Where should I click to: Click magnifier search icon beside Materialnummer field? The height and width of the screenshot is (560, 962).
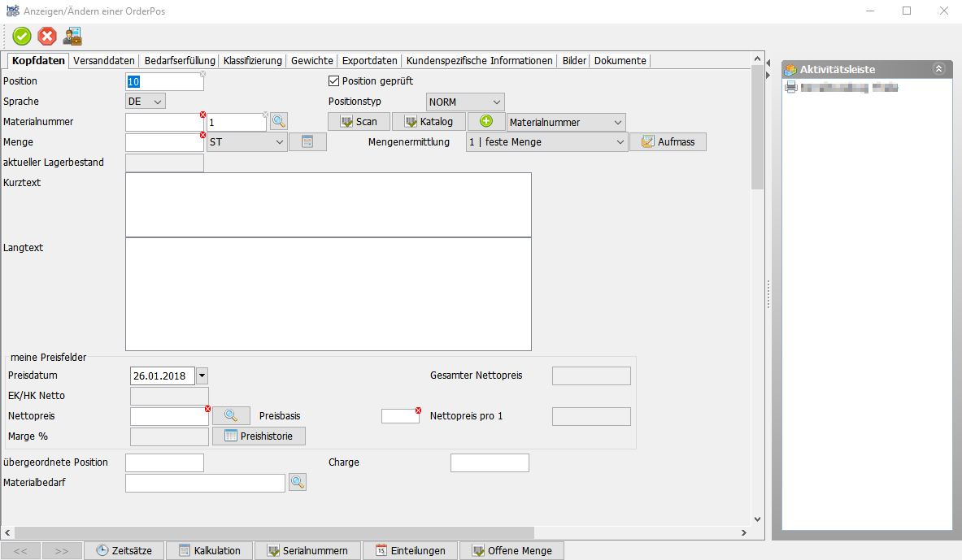(279, 122)
